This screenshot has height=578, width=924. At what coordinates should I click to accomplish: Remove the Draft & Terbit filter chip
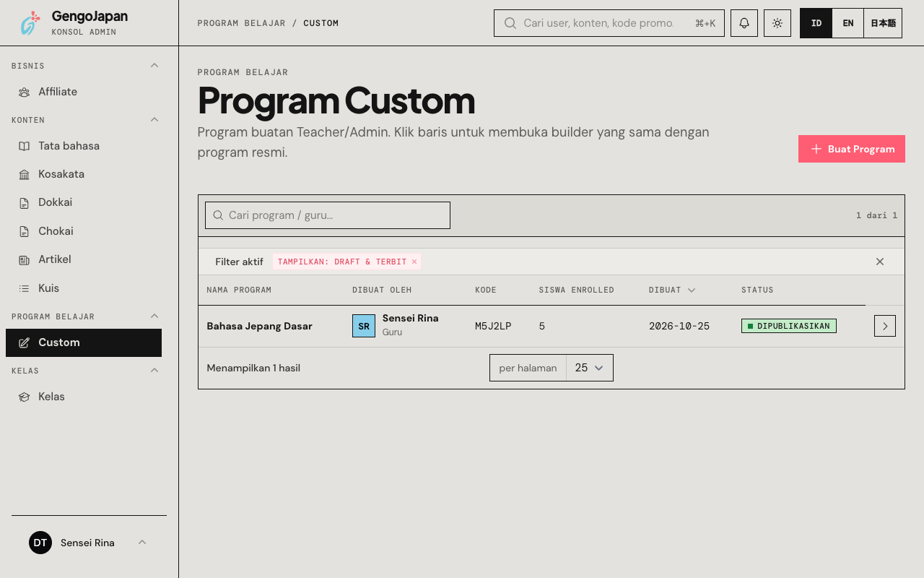tap(414, 262)
